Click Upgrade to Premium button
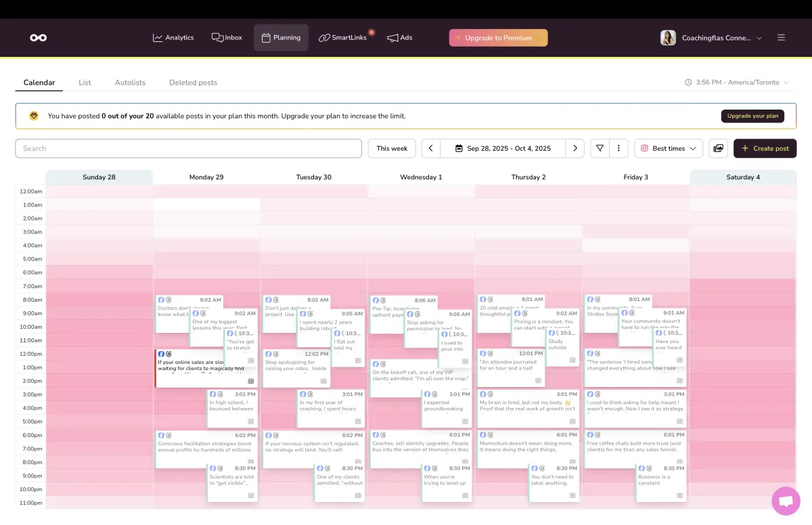 coord(498,38)
